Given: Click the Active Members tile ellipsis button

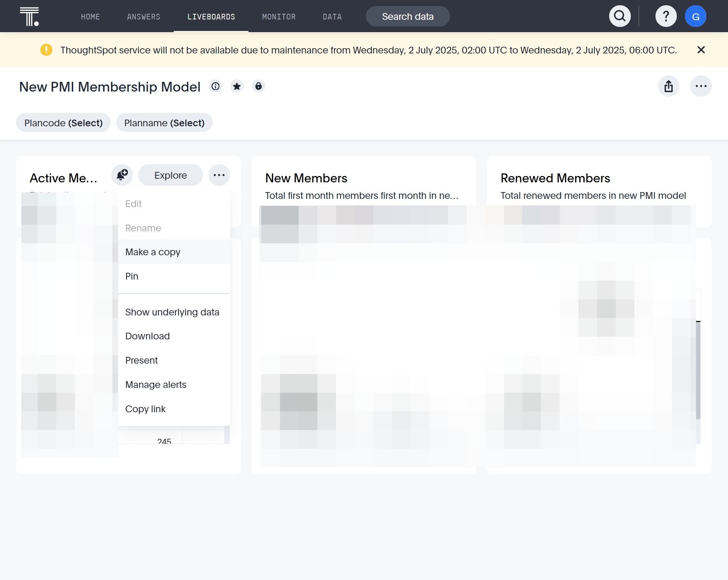Looking at the screenshot, I should pyautogui.click(x=219, y=175).
